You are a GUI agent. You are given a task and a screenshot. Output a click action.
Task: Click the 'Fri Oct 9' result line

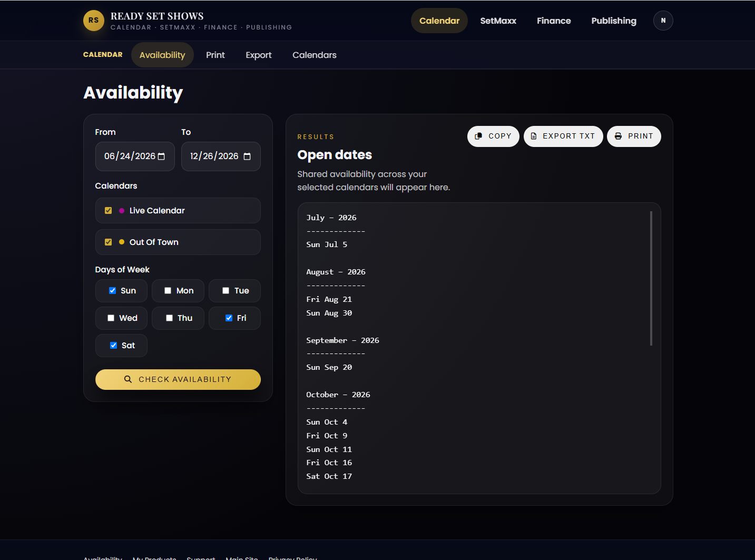327,436
